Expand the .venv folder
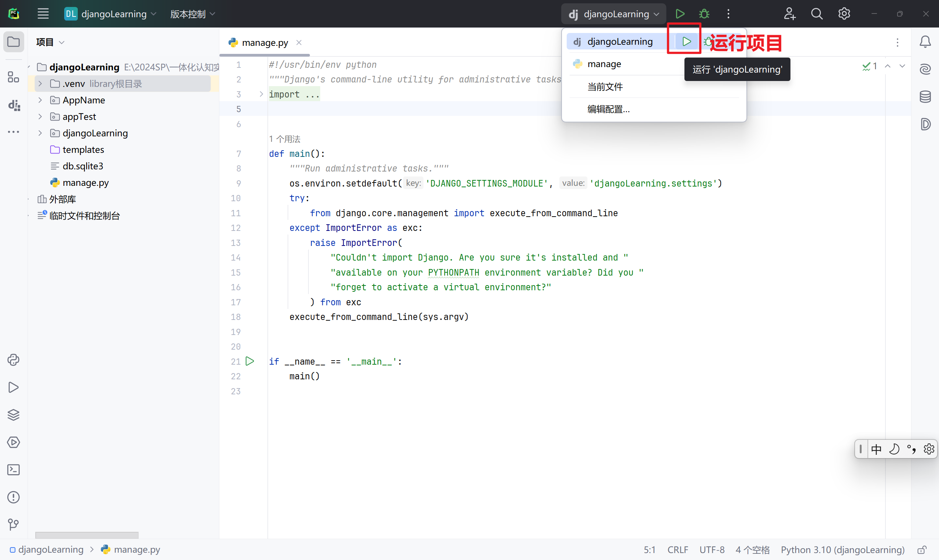The image size is (939, 560). tap(40, 84)
